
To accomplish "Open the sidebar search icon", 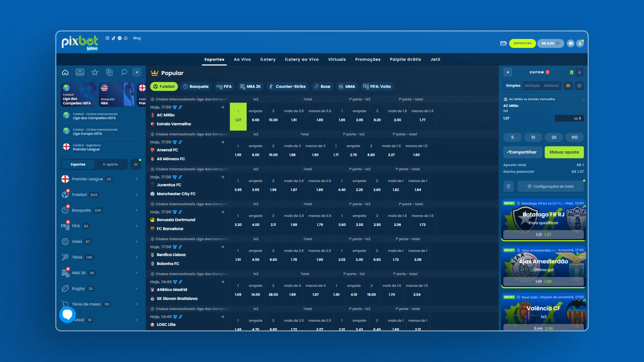I will [x=124, y=72].
